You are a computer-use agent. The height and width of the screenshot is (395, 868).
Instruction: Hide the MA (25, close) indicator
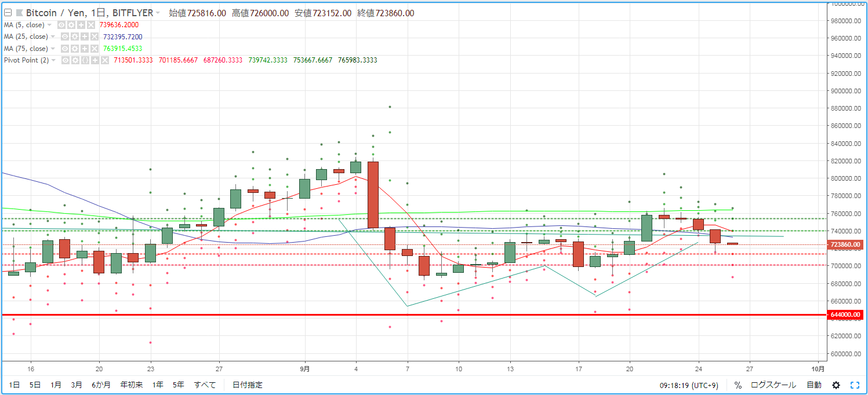point(65,37)
